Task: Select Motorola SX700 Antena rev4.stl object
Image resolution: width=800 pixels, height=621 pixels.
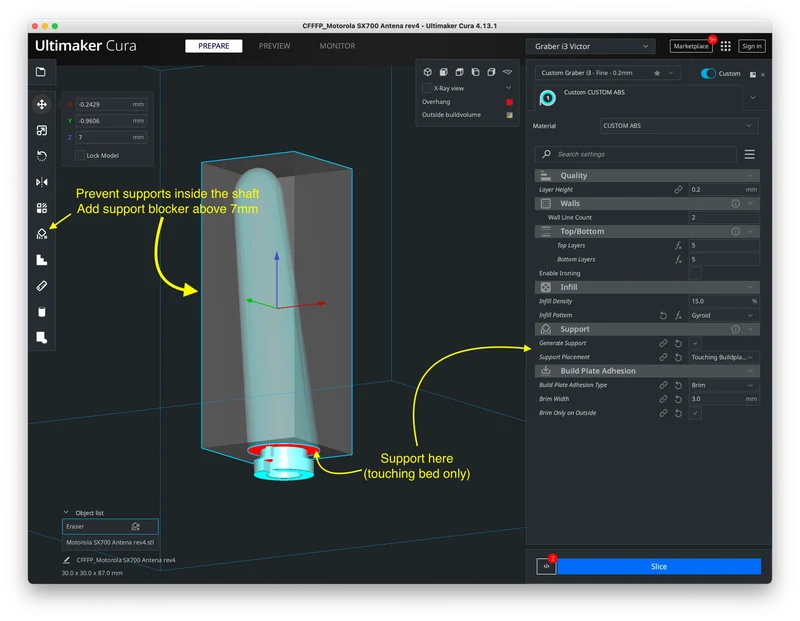Action: pos(110,542)
